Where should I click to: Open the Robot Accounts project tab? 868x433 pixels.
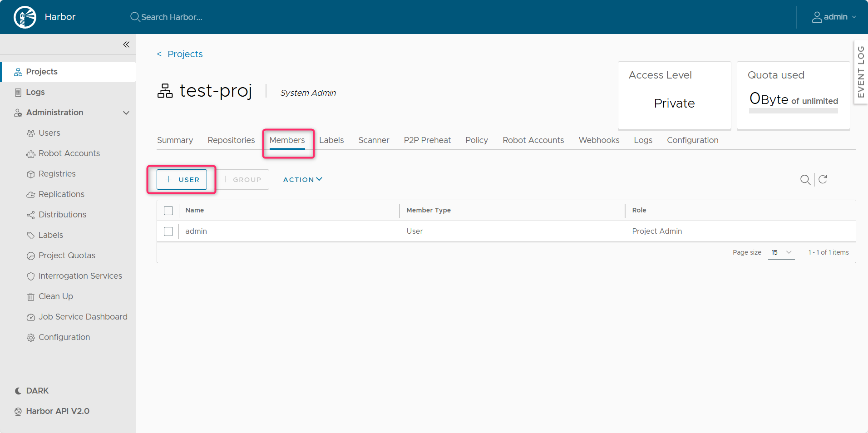click(x=533, y=140)
